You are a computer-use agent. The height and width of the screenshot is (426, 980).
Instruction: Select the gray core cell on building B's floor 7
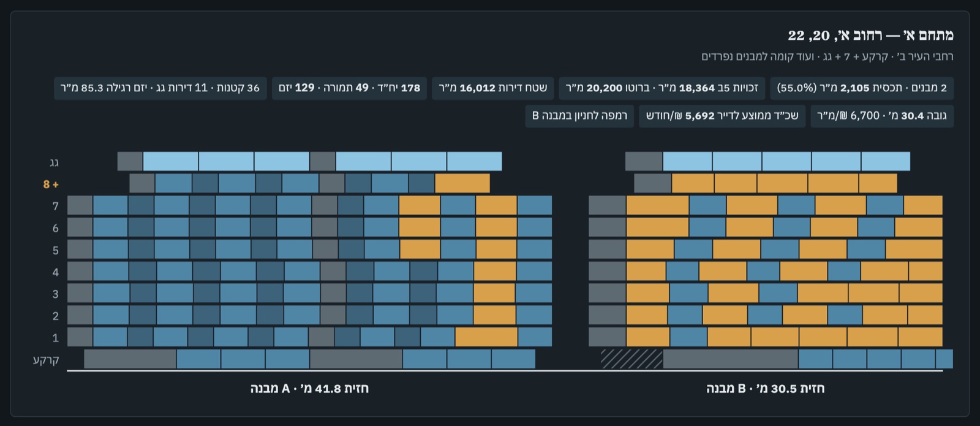608,205
